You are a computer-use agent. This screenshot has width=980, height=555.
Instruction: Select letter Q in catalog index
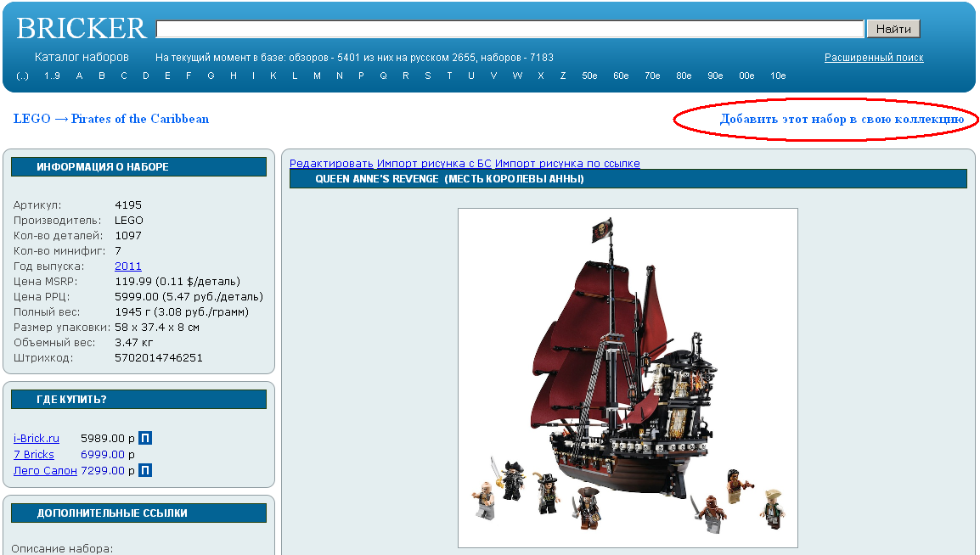pos(383,76)
